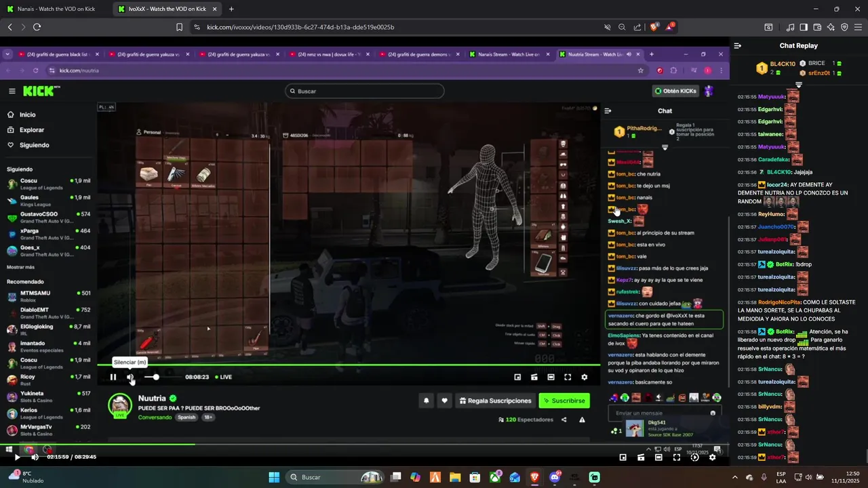The height and width of the screenshot is (488, 868).
Task: Click the zoom-out magnifier in address bar
Action: (622, 27)
